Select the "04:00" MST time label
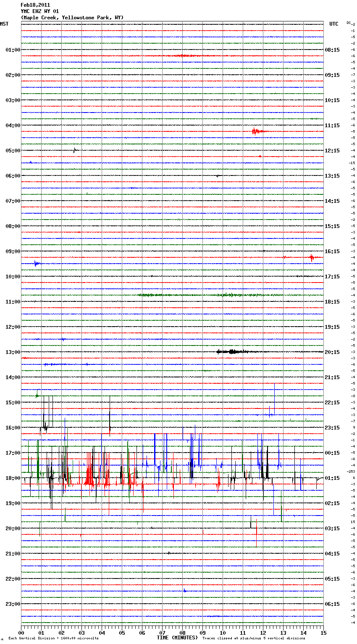Image resolution: width=357 pixels, height=644 pixels. pyautogui.click(x=13, y=126)
